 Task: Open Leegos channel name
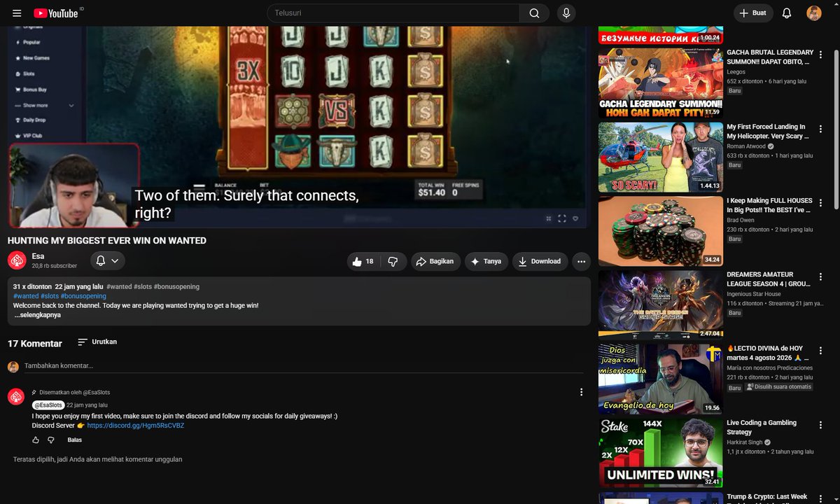click(736, 71)
